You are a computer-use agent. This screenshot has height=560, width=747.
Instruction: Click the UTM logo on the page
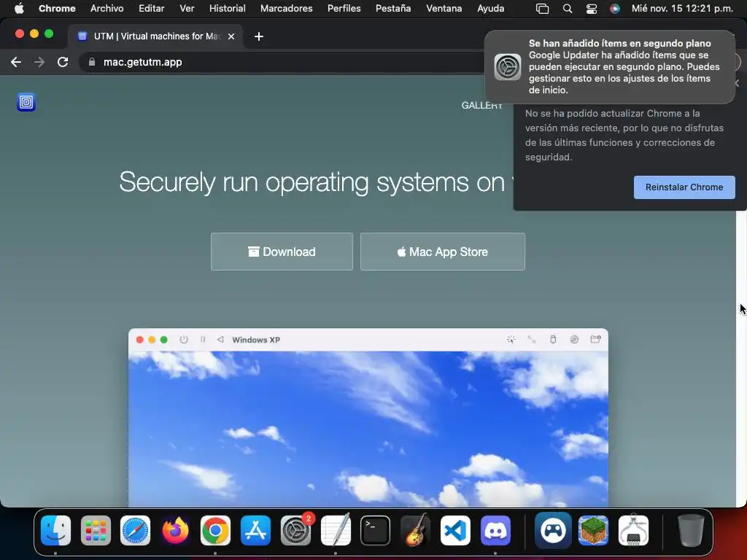pyautogui.click(x=26, y=102)
